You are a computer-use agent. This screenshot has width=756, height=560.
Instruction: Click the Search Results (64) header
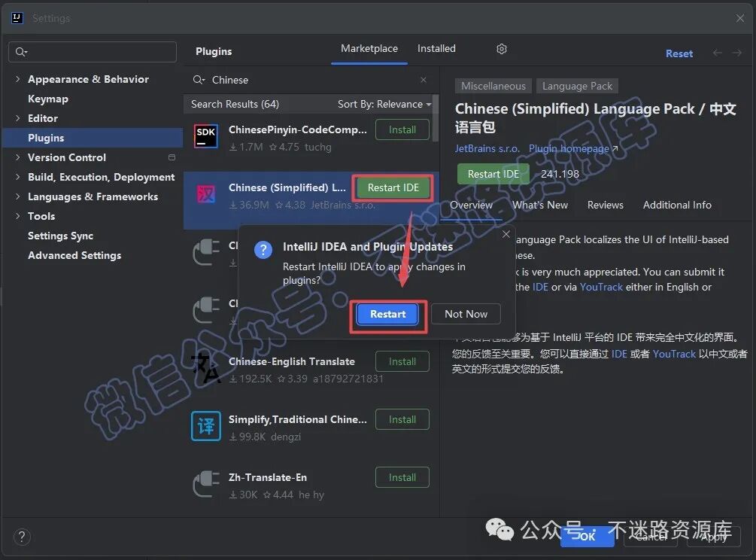(x=235, y=104)
